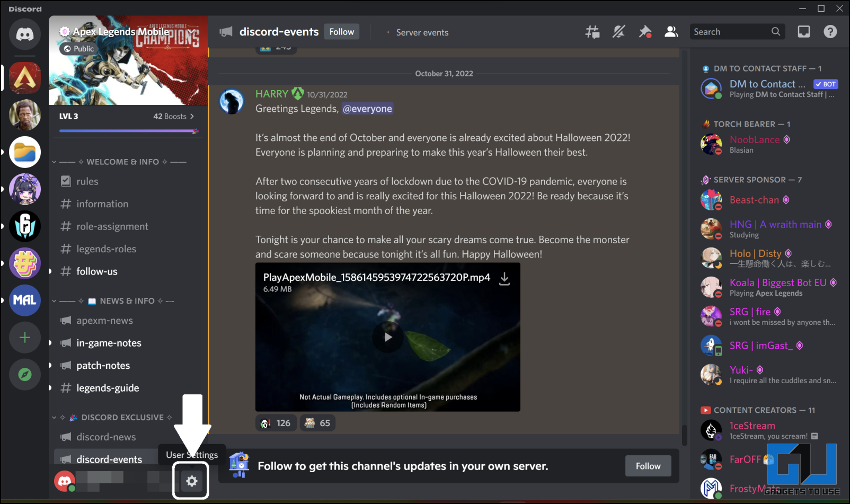Explore public servers compass icon
Image resolution: width=850 pixels, height=504 pixels.
[25, 375]
